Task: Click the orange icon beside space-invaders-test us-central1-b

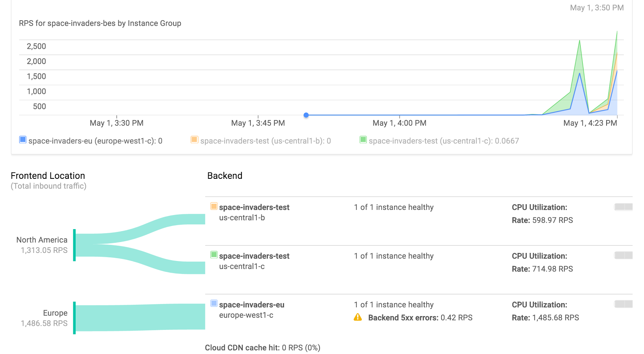Action: (214, 206)
